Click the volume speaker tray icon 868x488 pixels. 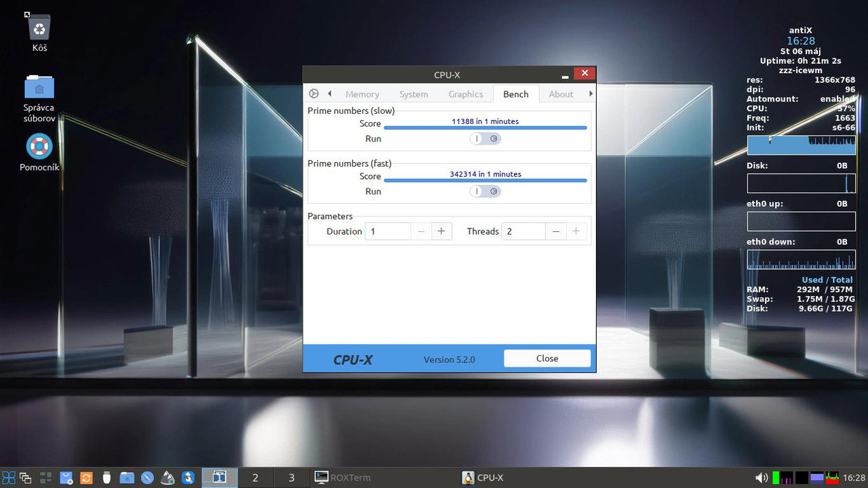(762, 478)
